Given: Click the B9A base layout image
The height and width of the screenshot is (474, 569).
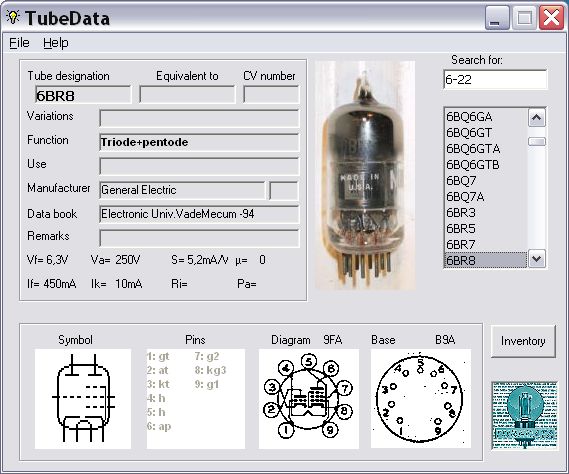Looking at the screenshot, I should (421, 399).
